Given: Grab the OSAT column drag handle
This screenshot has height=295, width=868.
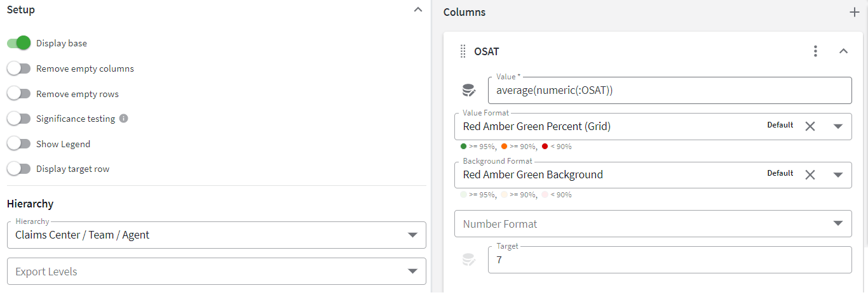Looking at the screenshot, I should click(463, 51).
